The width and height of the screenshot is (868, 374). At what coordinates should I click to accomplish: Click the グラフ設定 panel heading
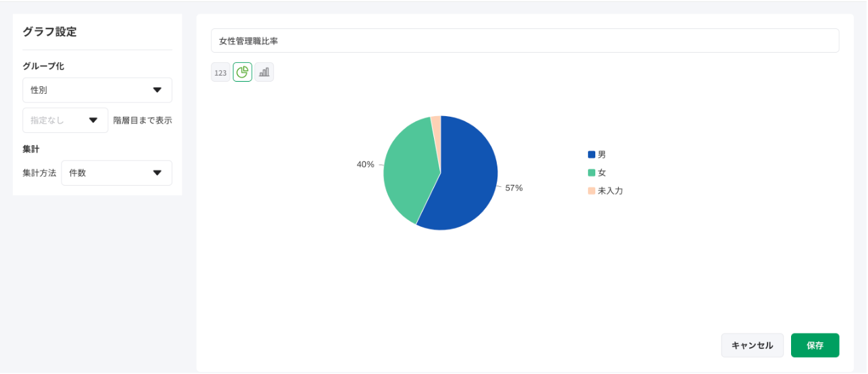49,32
